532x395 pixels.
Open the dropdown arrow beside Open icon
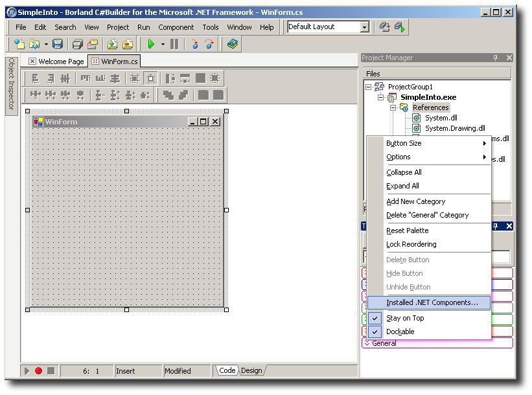tap(46, 44)
